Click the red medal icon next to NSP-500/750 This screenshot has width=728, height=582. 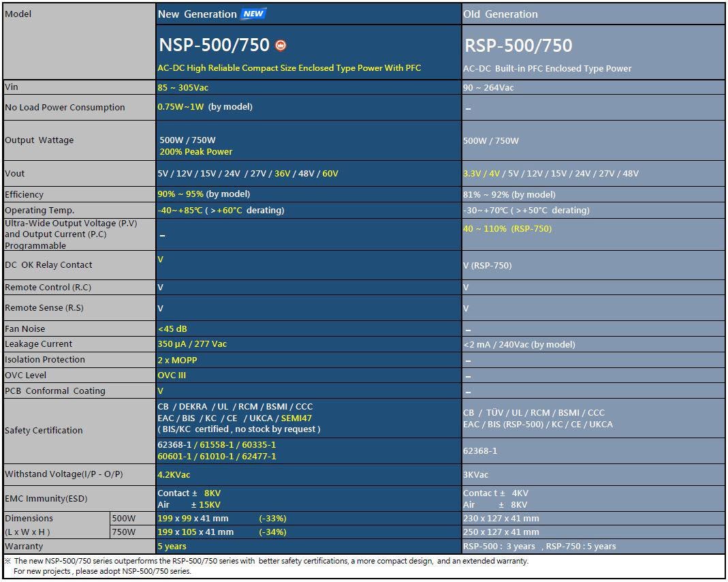(x=279, y=45)
